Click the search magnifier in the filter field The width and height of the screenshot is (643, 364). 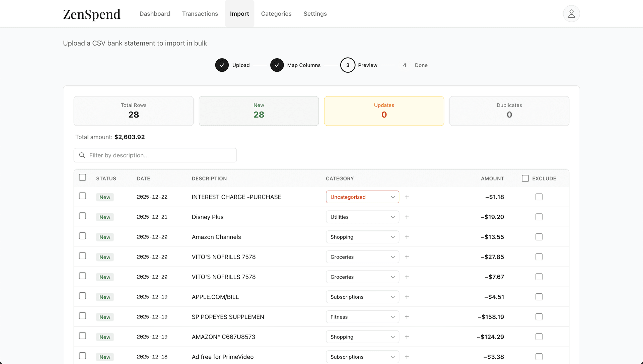tap(82, 155)
